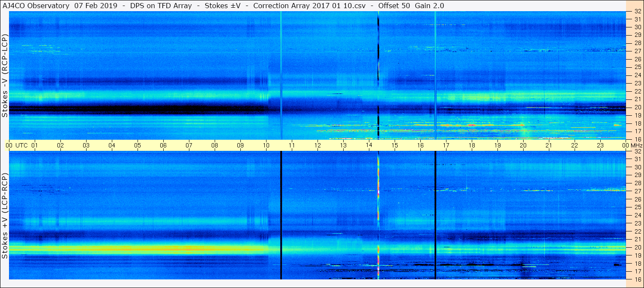644x288 pixels.
Task: Select hour "20" on the time axis
Action: pos(523,145)
